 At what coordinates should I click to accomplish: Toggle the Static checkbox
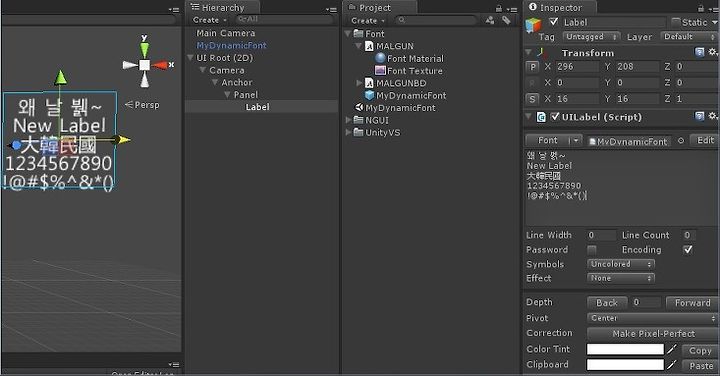coord(675,22)
